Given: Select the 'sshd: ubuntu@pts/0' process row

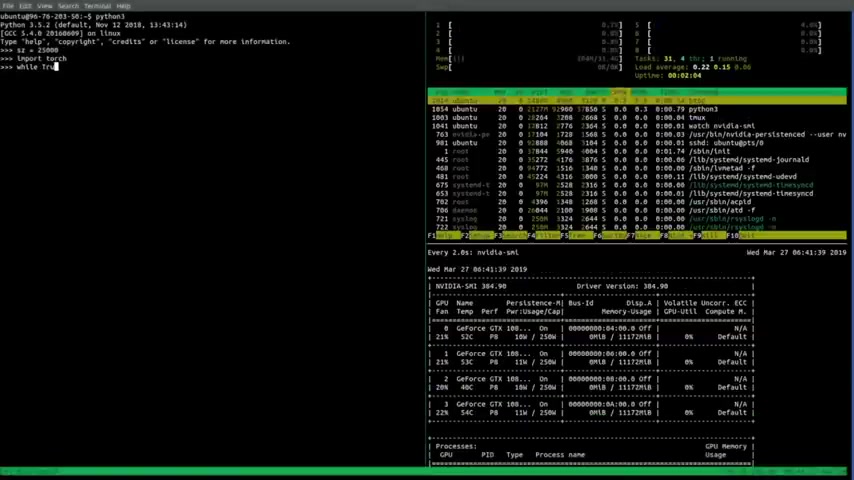Looking at the screenshot, I should 637,143.
